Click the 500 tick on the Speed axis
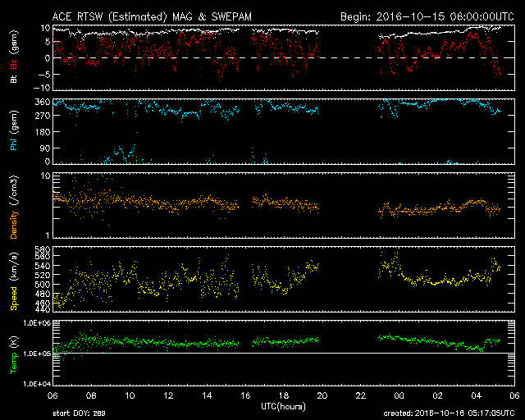This screenshot has width=525, height=420. pyautogui.click(x=43, y=285)
